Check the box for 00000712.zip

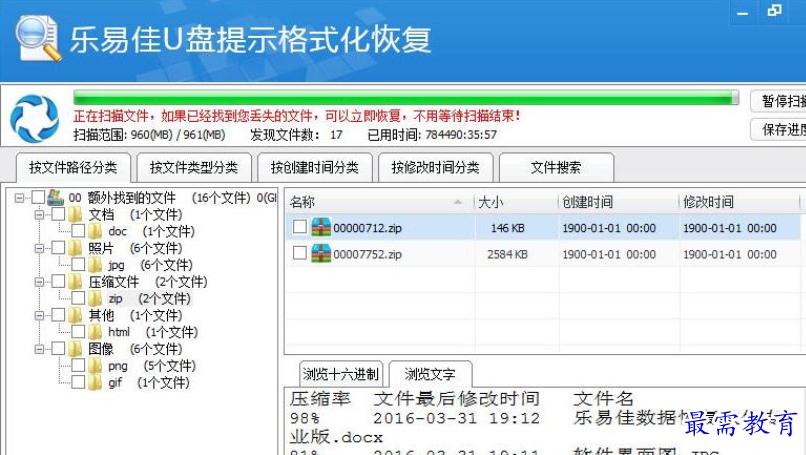click(x=300, y=227)
